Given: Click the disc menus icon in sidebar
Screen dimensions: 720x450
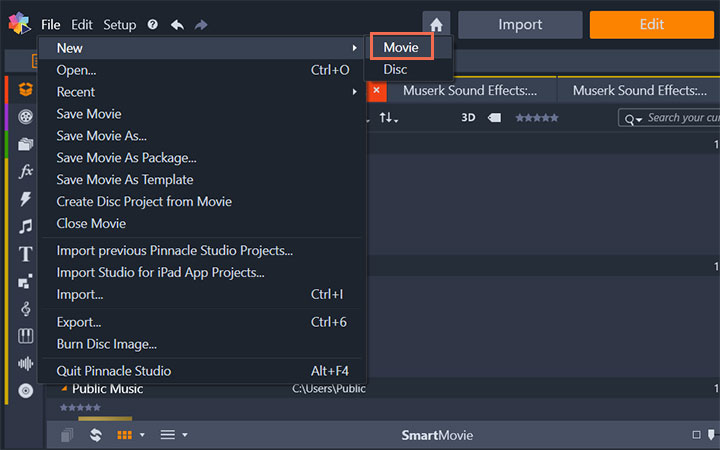Looking at the screenshot, I should (x=26, y=390).
